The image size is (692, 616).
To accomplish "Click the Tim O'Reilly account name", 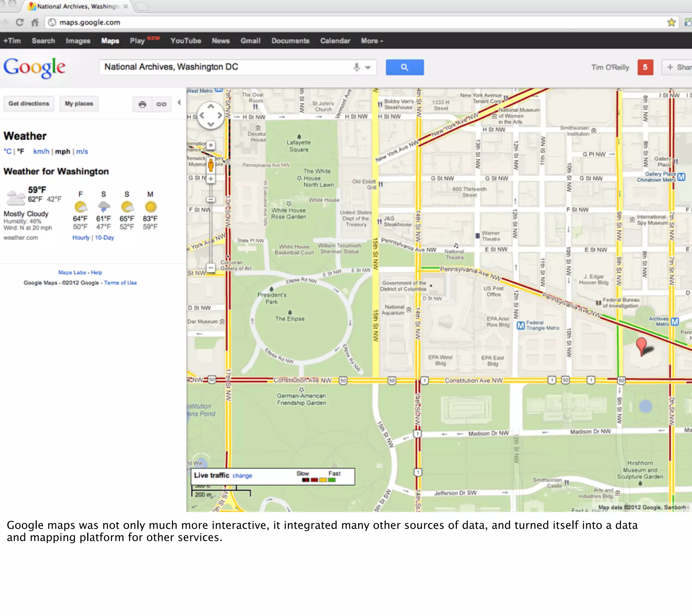I will pyautogui.click(x=610, y=67).
